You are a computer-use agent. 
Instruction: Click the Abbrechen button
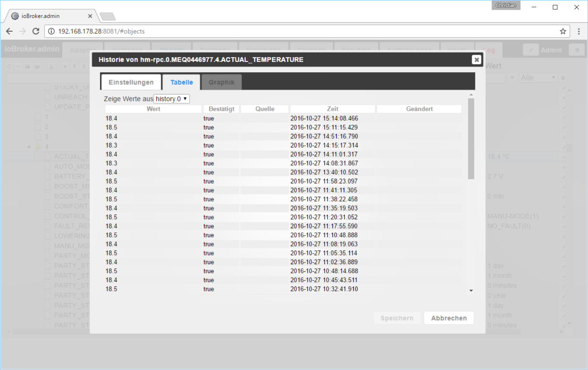point(449,318)
